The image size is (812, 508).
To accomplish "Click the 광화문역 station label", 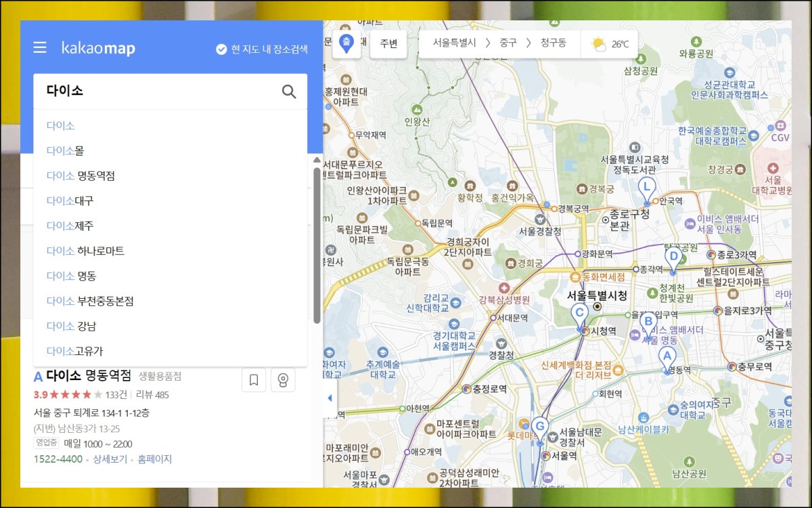I will coord(597,254).
